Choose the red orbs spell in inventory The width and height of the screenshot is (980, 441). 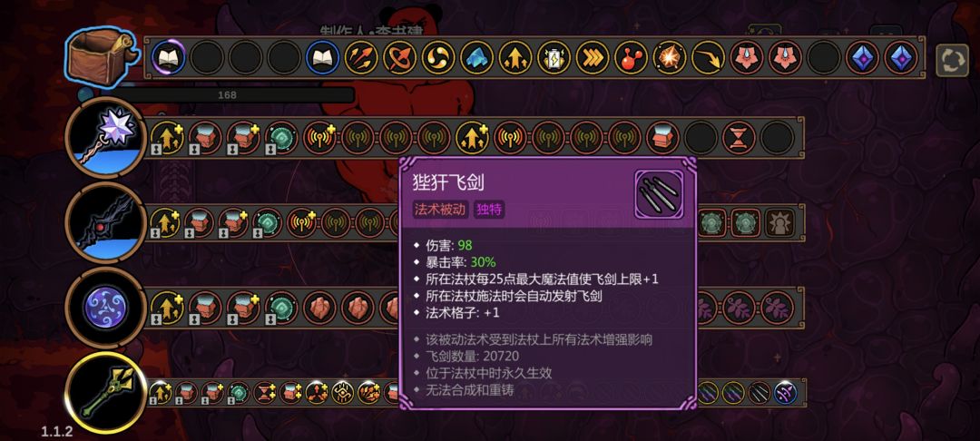click(x=631, y=58)
